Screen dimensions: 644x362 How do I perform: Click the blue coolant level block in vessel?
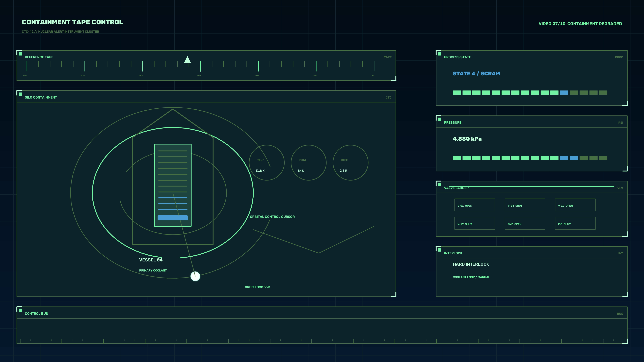(x=173, y=218)
